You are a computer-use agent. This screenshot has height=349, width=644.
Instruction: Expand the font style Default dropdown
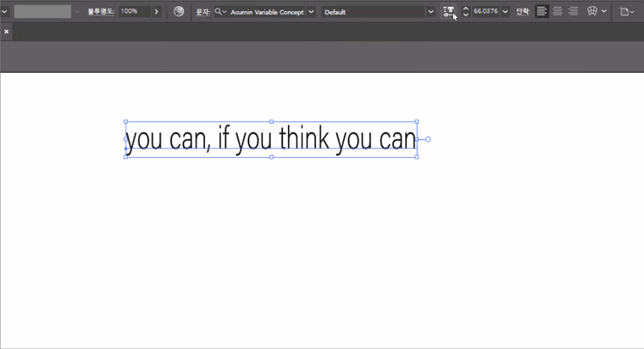pyautogui.click(x=431, y=12)
